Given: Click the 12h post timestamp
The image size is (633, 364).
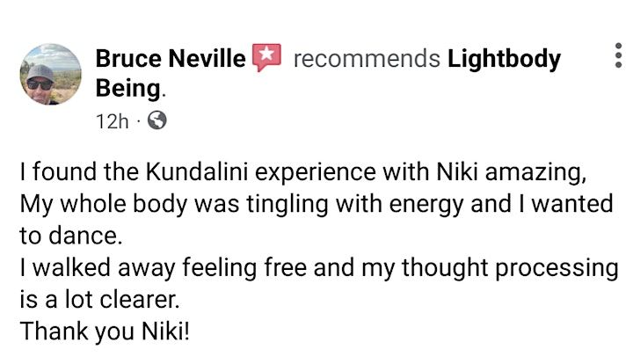Looking at the screenshot, I should point(111,121).
